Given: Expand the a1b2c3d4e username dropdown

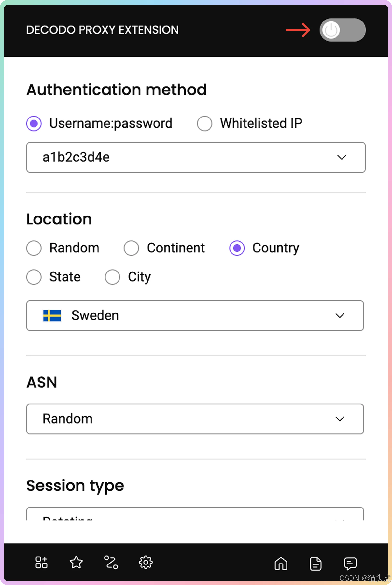Looking at the screenshot, I should 196,157.
